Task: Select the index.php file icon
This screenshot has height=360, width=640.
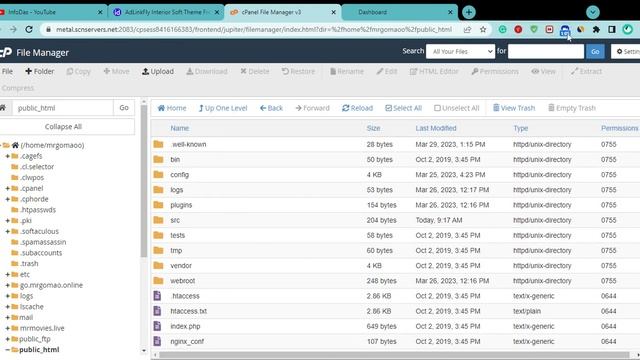Action: pos(157,326)
